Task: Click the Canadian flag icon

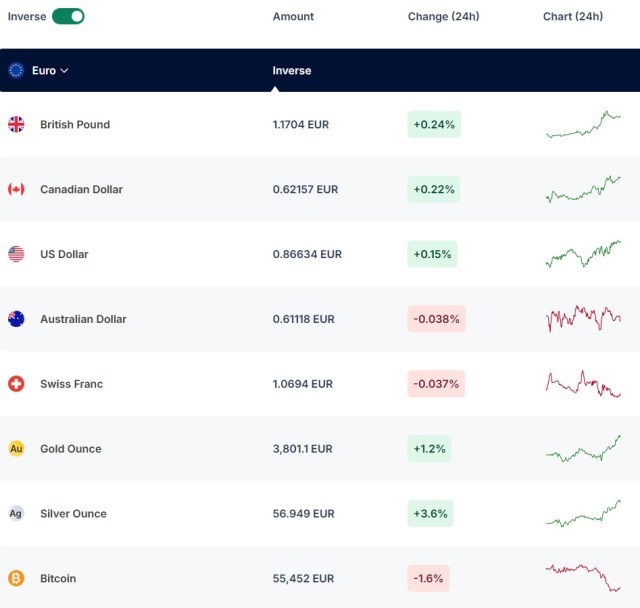Action: point(16,189)
